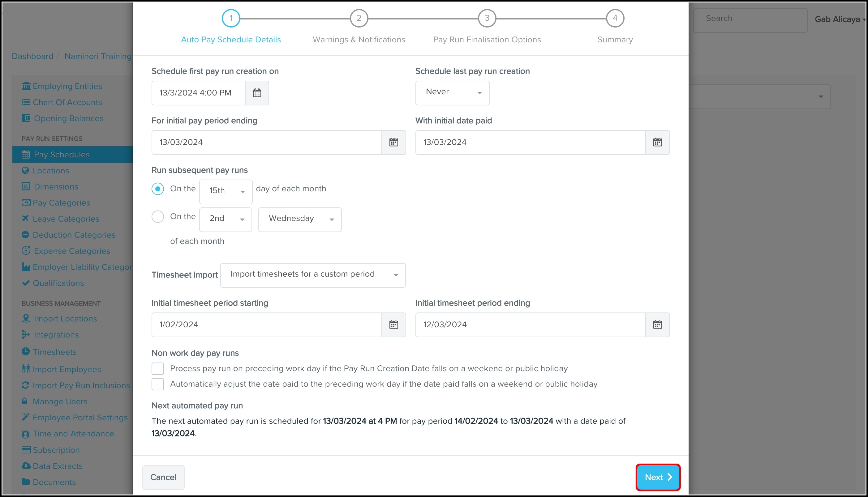The width and height of the screenshot is (868, 497).
Task: Click the Next button
Action: pyautogui.click(x=658, y=477)
